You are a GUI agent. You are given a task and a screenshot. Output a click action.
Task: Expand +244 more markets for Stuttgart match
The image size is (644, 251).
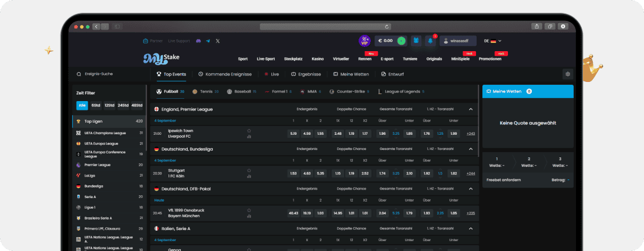471,173
